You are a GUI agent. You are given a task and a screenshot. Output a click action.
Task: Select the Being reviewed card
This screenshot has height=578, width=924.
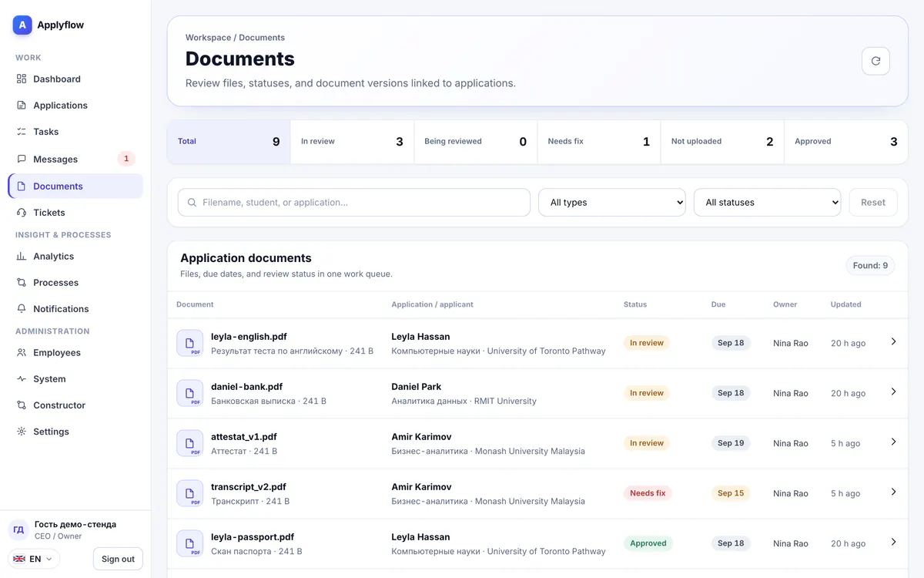(x=476, y=142)
